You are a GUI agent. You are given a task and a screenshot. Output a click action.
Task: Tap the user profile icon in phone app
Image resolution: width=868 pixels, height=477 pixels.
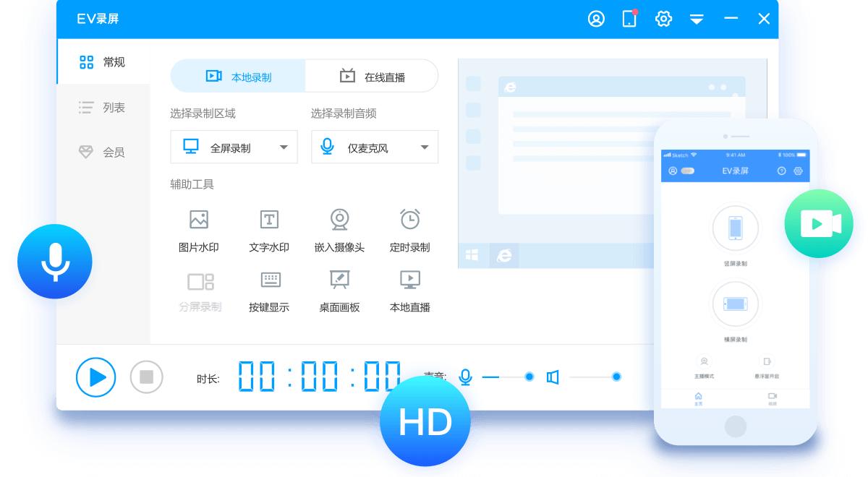click(673, 171)
